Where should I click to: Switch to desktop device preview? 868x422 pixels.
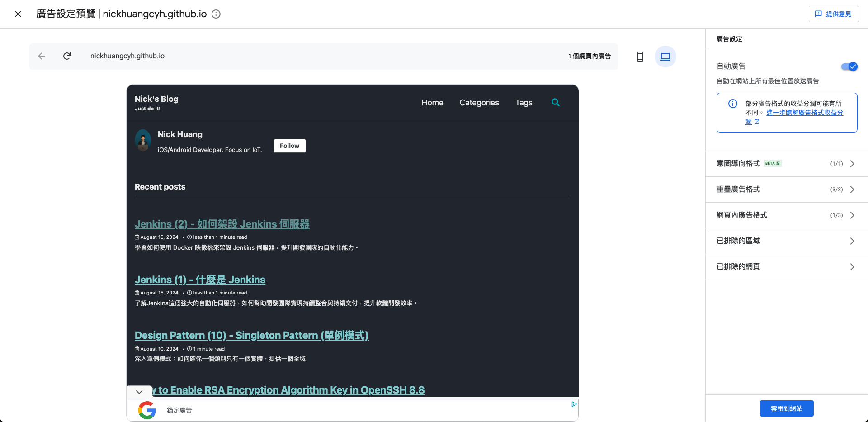(665, 57)
